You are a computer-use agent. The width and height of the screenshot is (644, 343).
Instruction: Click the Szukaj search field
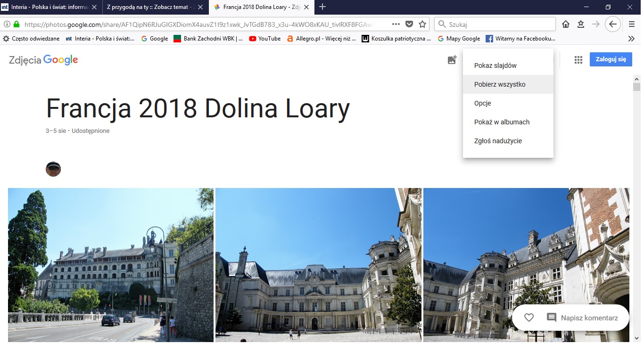pyautogui.click(x=500, y=24)
